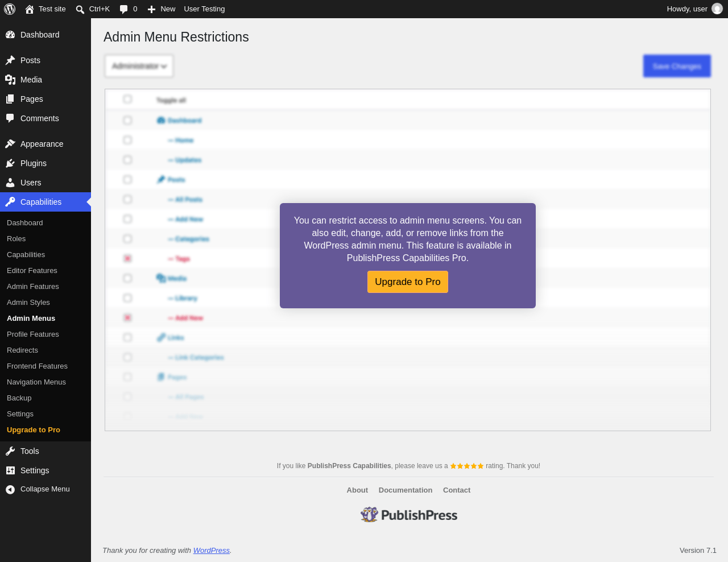
Task: Click the user avatar icon
Action: click(717, 9)
